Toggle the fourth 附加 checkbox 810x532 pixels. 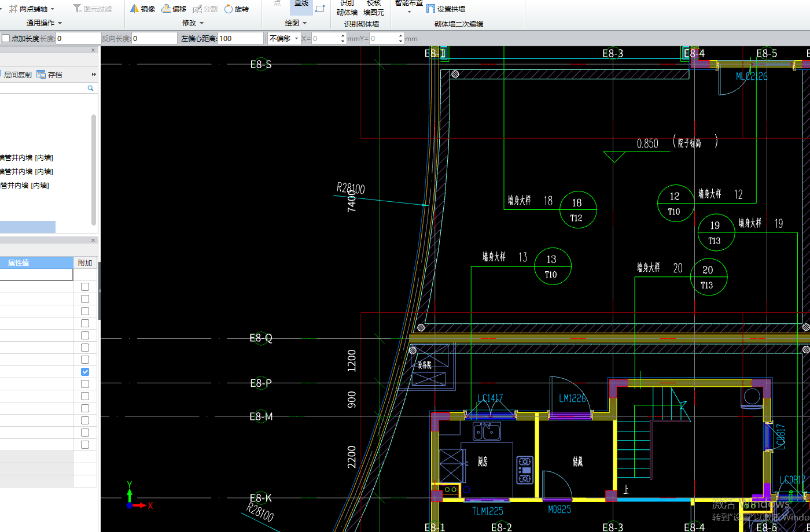coord(85,323)
